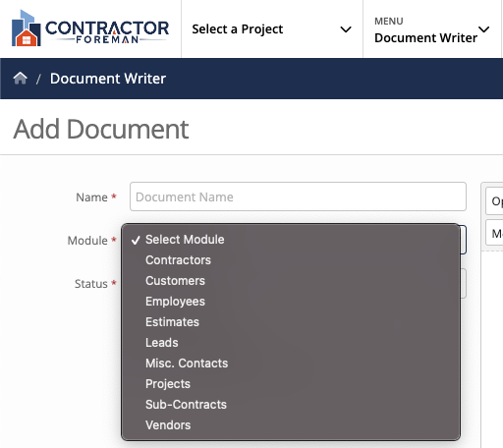Click the Status field behind dropdown
This screenshot has height=448, width=503.
pos(463,284)
